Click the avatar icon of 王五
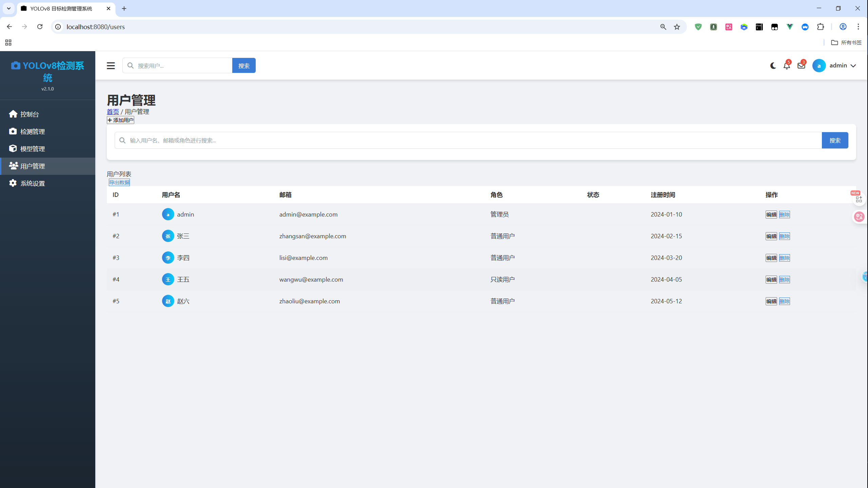Screen dimensions: 868x488 (168, 280)
